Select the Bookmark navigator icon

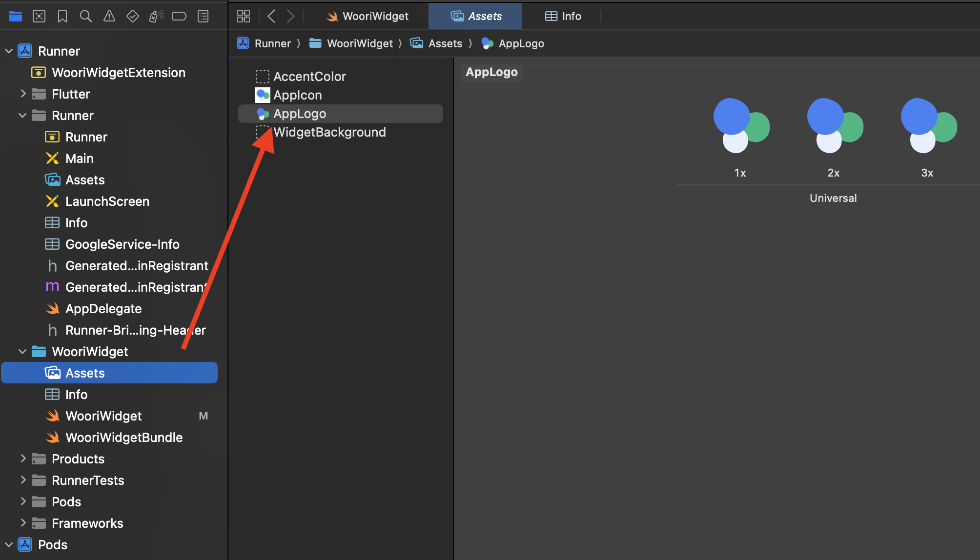point(62,16)
